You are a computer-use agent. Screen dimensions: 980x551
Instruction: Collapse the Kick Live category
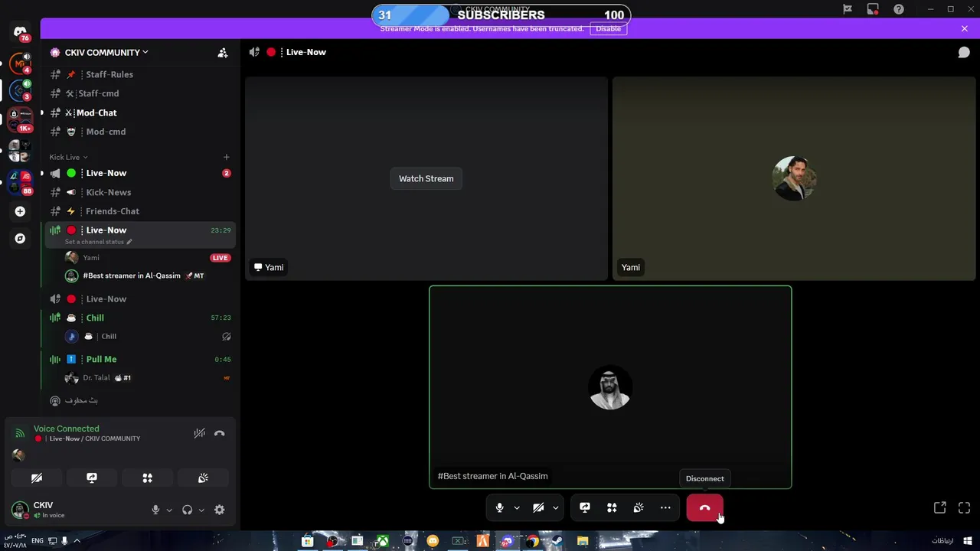68,157
